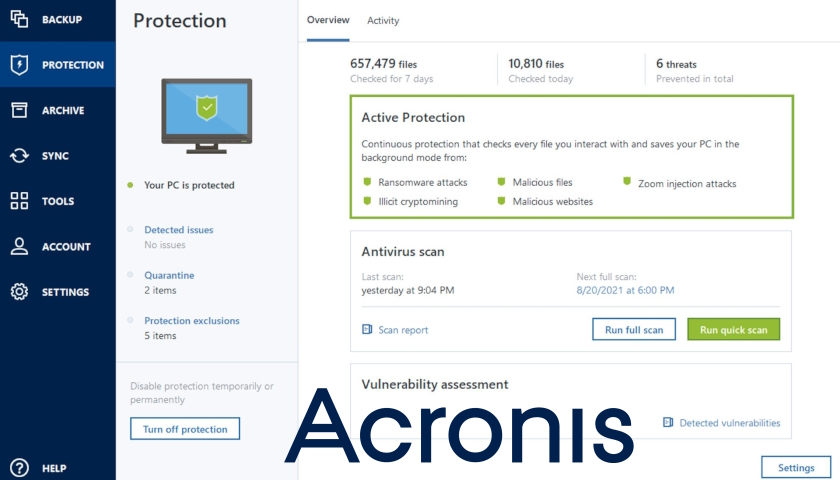The width and height of the screenshot is (840, 480).
Task: Click the Run full scan button
Action: click(x=634, y=329)
